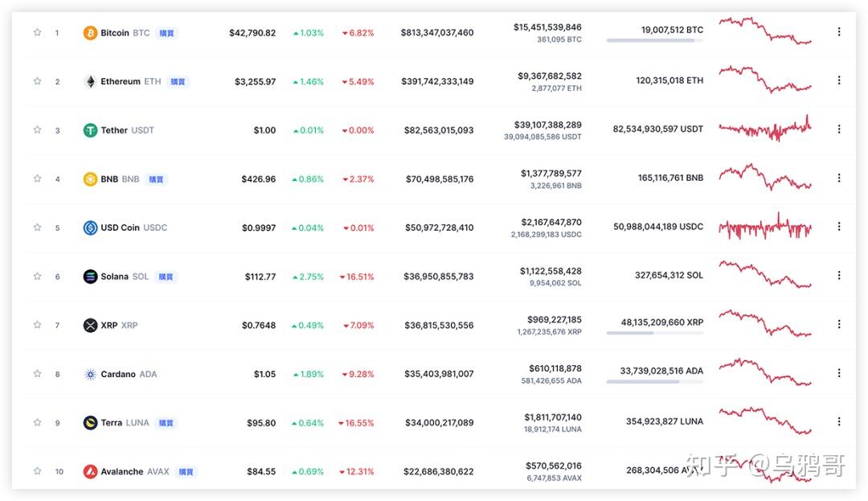Click the Bitcoin coin logo icon
This screenshot has width=868, height=501.
(90, 33)
